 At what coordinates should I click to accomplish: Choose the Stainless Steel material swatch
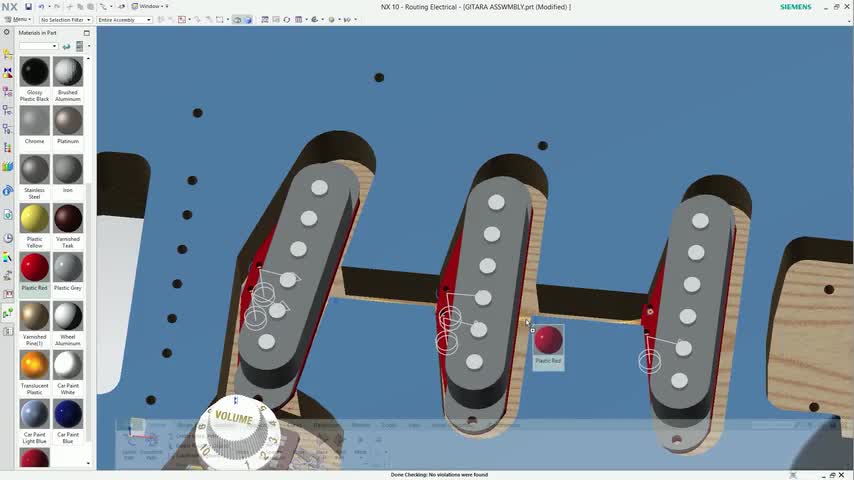point(34,177)
